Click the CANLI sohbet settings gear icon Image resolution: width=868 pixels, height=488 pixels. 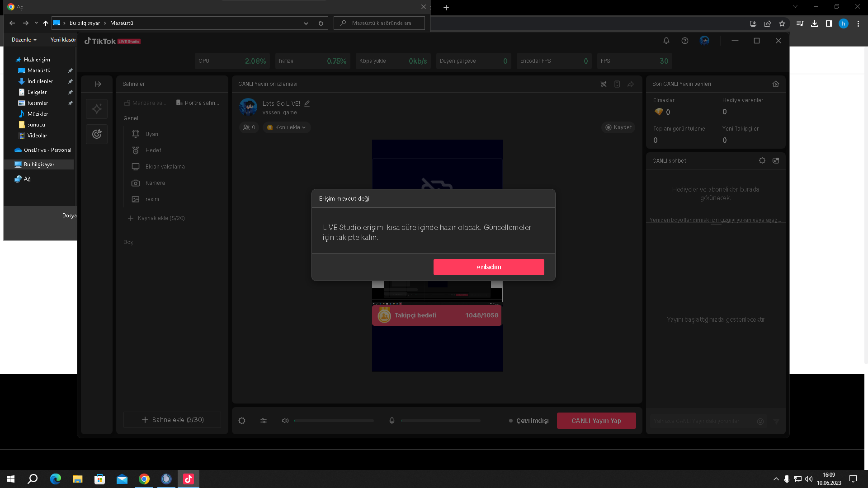pos(762,161)
